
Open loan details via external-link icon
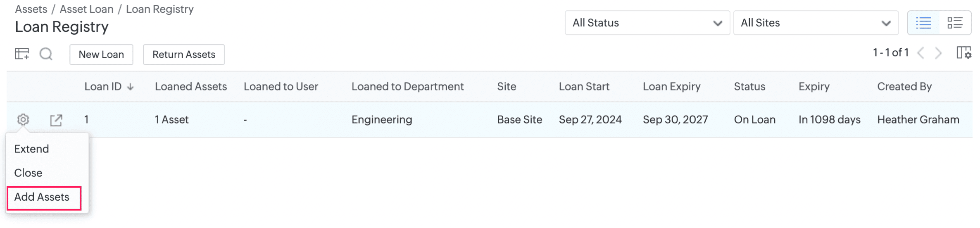tap(56, 120)
